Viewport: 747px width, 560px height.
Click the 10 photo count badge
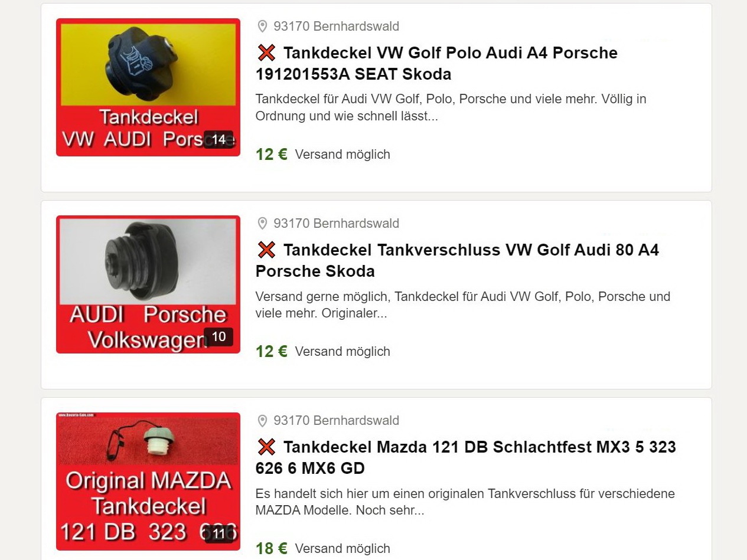(218, 337)
